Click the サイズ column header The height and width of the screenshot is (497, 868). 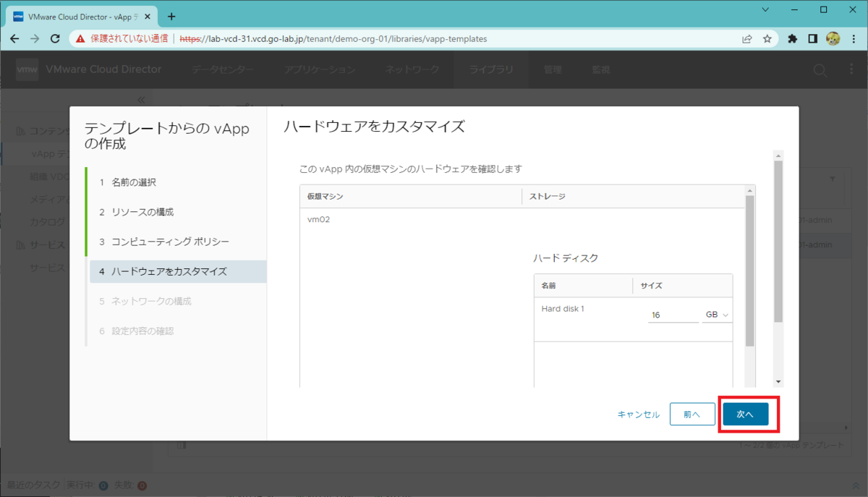pyautogui.click(x=682, y=286)
